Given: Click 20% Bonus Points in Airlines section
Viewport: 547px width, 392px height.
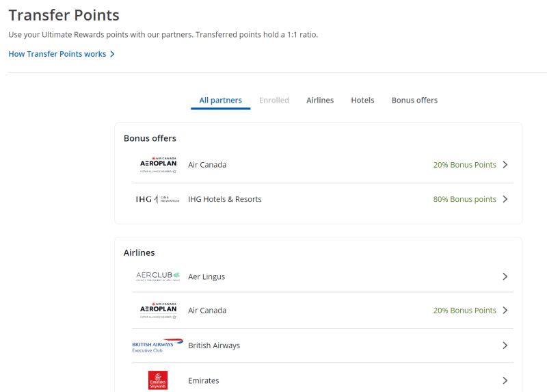Looking at the screenshot, I should click(x=464, y=311).
